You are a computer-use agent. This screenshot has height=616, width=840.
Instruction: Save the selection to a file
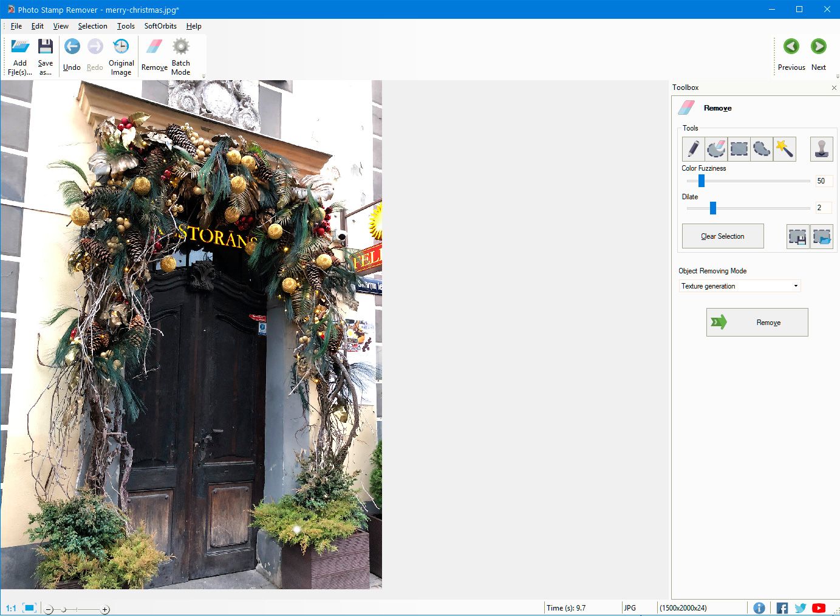point(797,236)
